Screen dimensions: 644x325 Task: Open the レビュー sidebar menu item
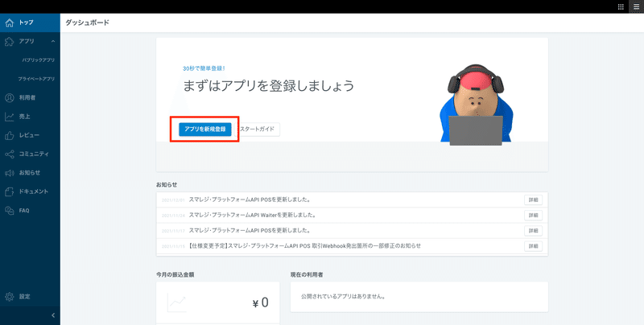coord(30,135)
